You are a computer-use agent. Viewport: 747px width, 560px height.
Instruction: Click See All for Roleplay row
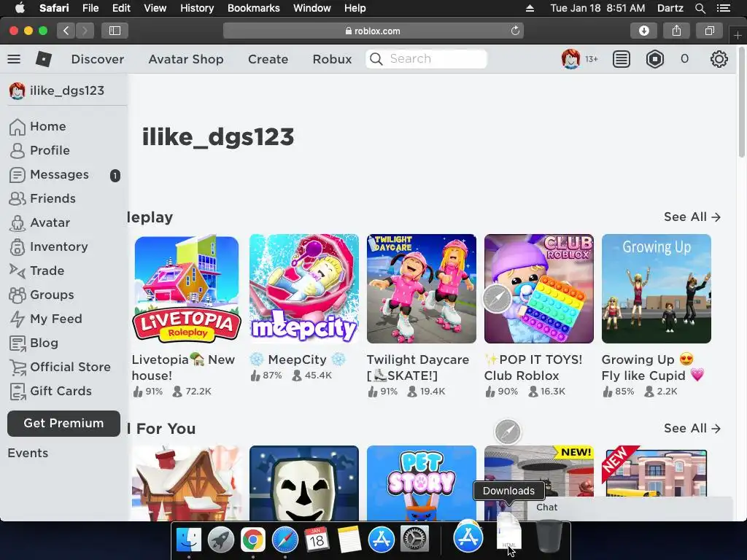click(692, 217)
